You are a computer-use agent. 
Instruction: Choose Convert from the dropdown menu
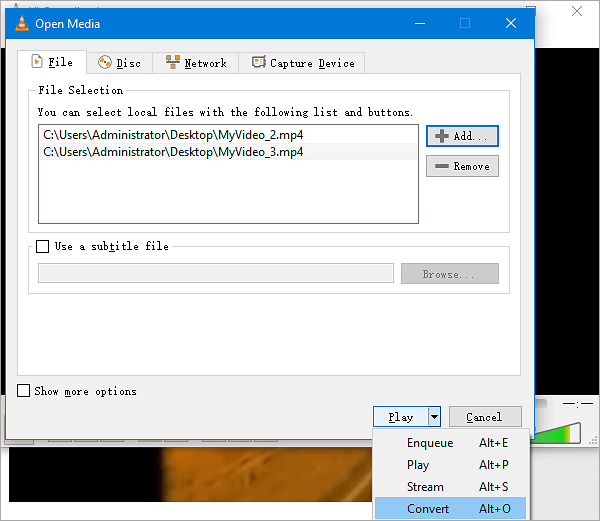click(x=428, y=509)
